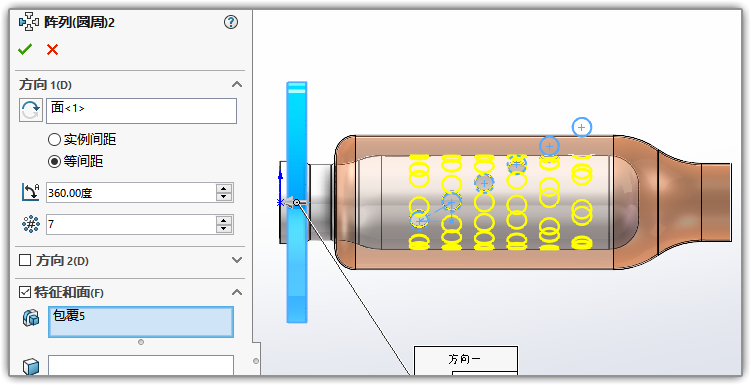Click the features to pattern icon

pos(31,318)
